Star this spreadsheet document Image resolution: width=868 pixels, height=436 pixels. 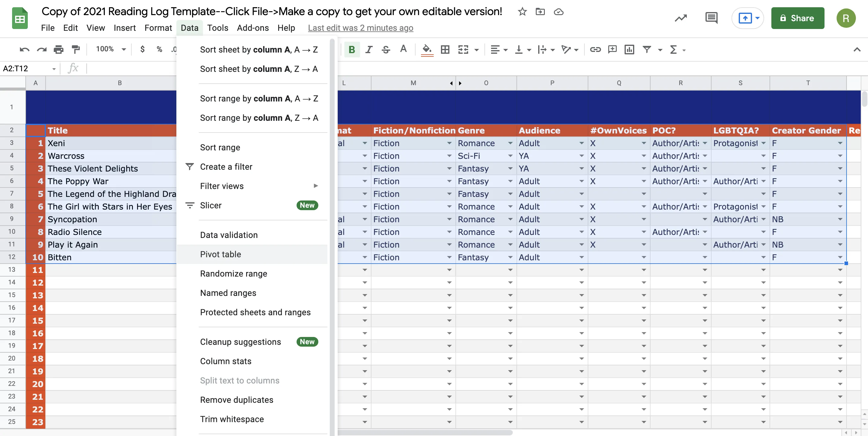(522, 12)
